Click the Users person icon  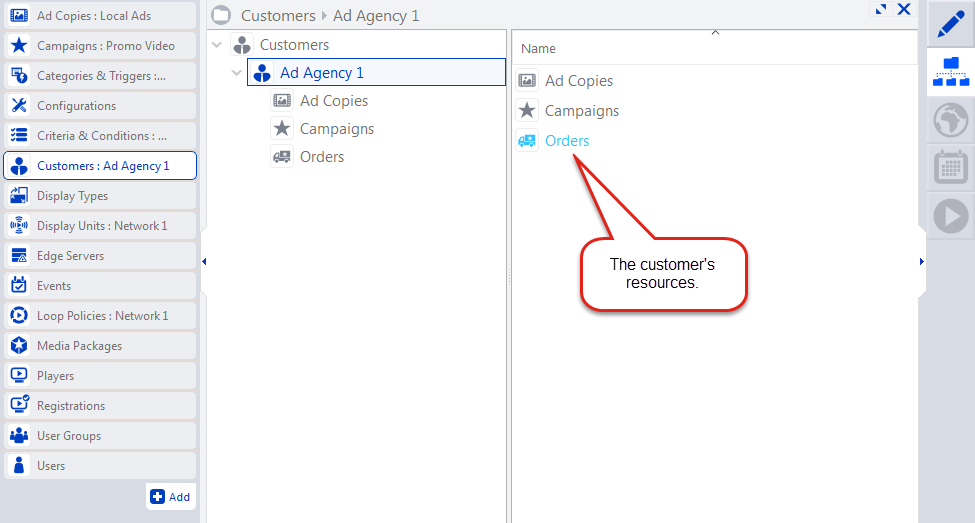(x=19, y=465)
